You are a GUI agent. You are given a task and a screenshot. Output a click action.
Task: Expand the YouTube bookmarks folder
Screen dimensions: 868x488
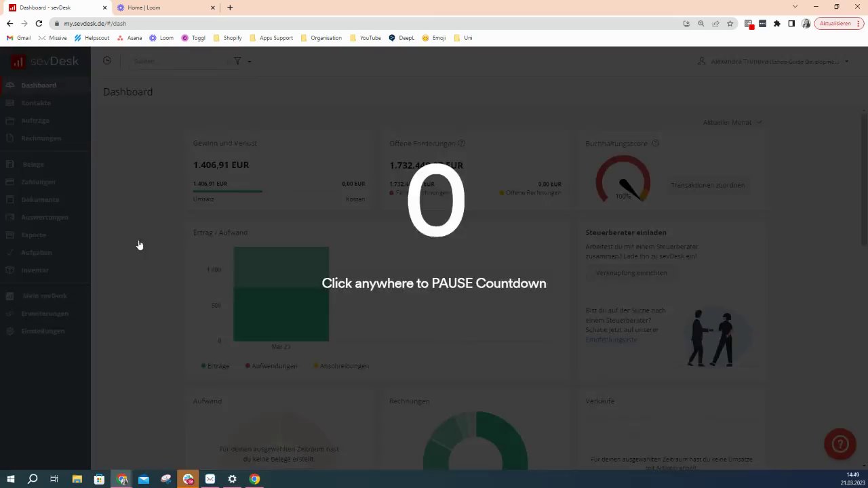point(366,38)
